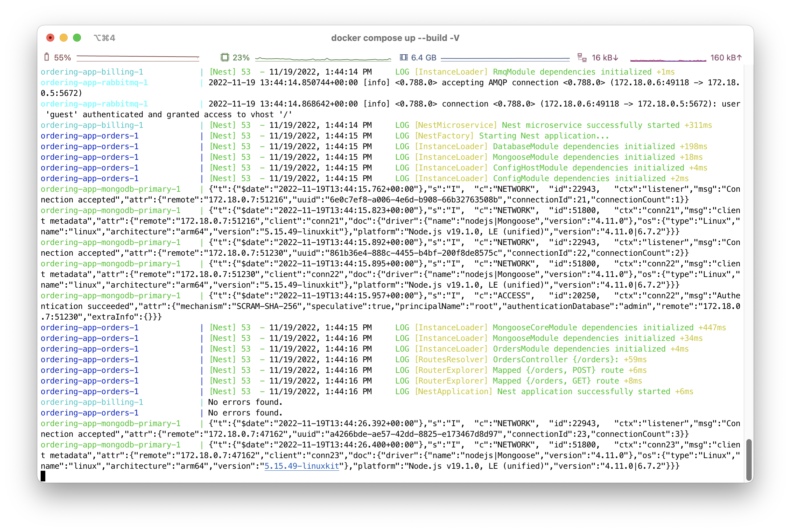Click the battery icon in status bar

pos(47,57)
